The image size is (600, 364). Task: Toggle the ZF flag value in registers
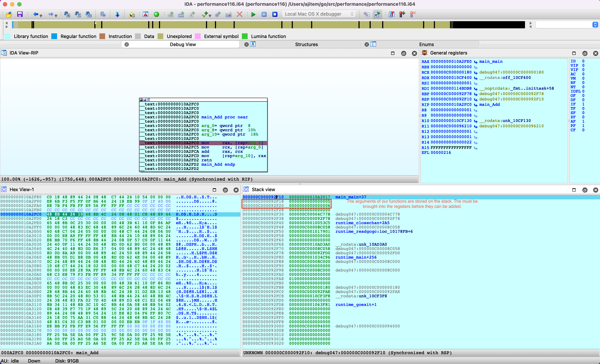(x=583, y=117)
